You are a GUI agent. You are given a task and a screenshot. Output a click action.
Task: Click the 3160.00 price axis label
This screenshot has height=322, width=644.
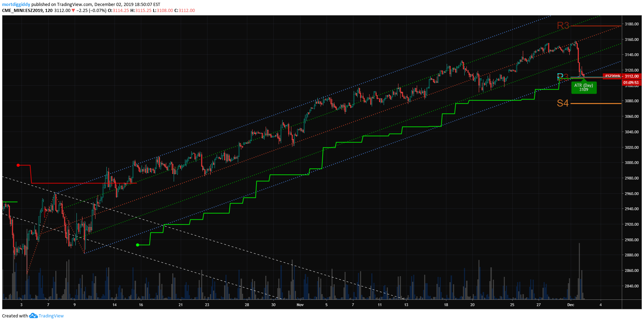[x=632, y=40]
